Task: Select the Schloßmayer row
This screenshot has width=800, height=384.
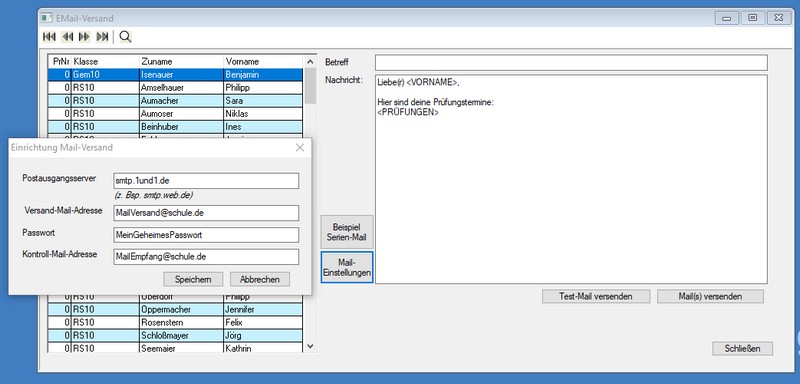Action: (x=176, y=336)
